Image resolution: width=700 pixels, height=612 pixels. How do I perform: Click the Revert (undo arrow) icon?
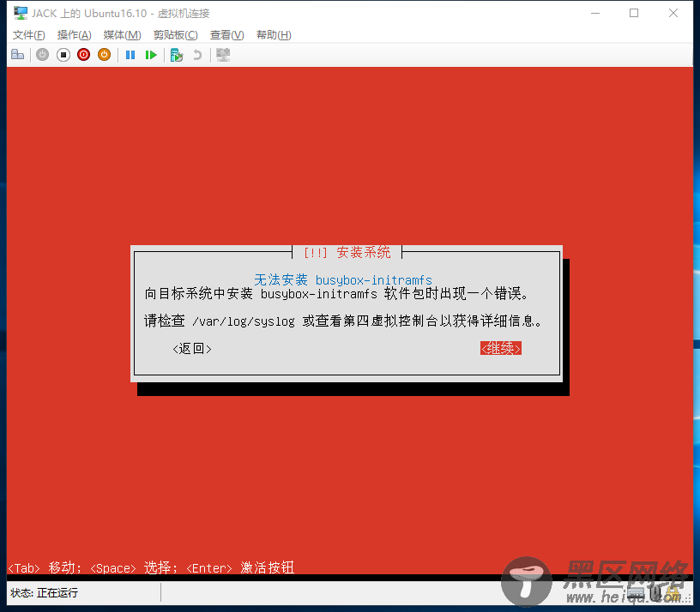(x=197, y=55)
